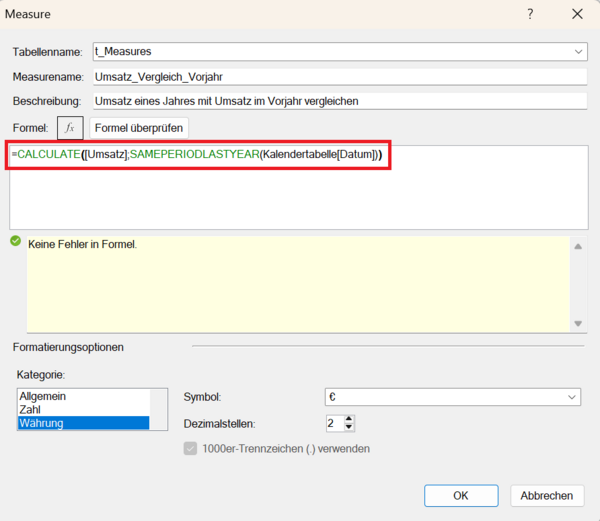Focus the Beschreibung text field
The image size is (600, 521).
[338, 101]
